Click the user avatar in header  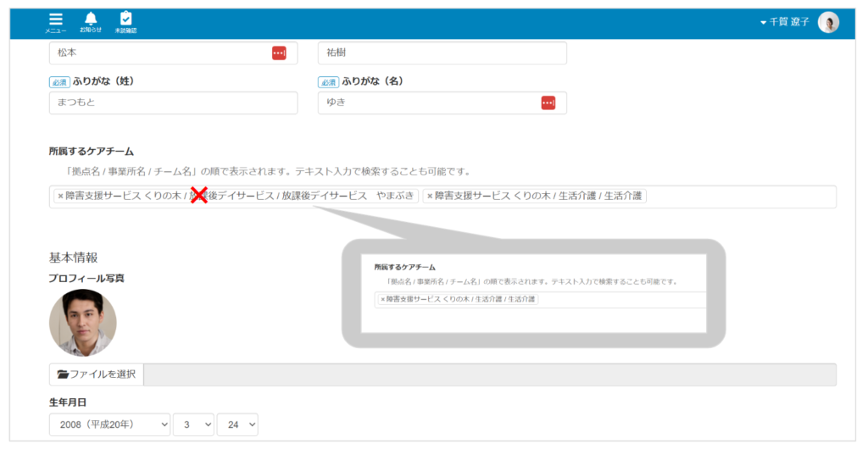click(x=828, y=23)
